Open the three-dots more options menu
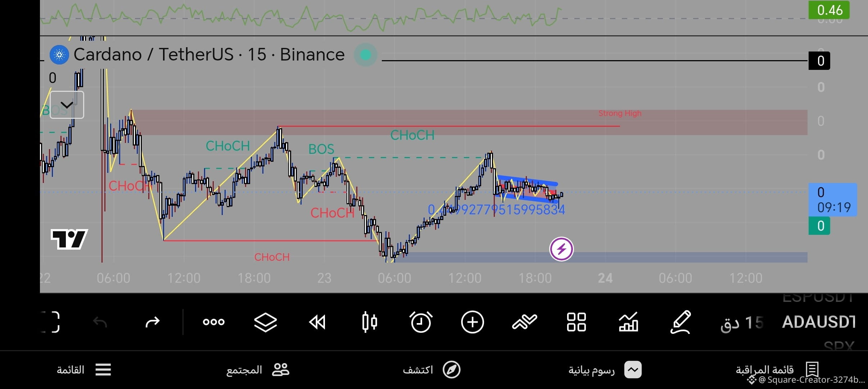 214,322
